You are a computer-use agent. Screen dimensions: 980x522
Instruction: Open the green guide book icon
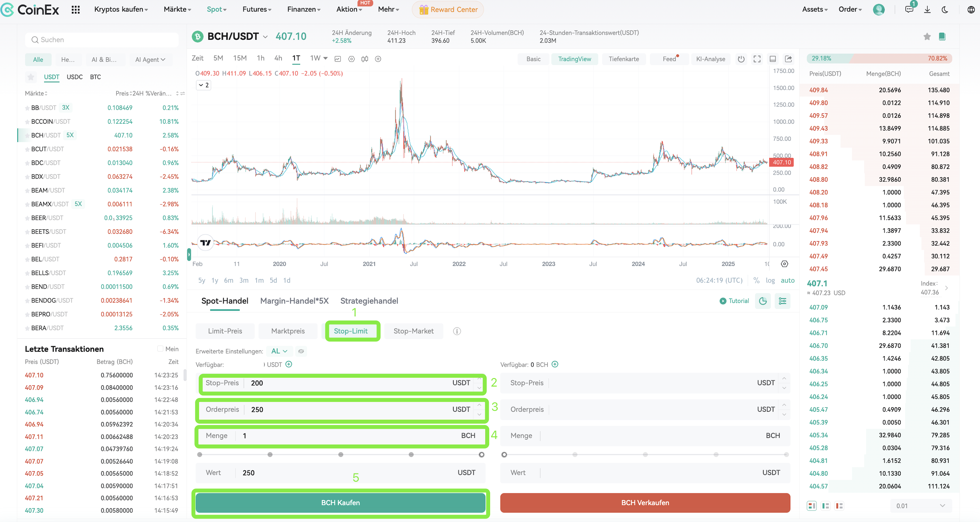pos(942,36)
